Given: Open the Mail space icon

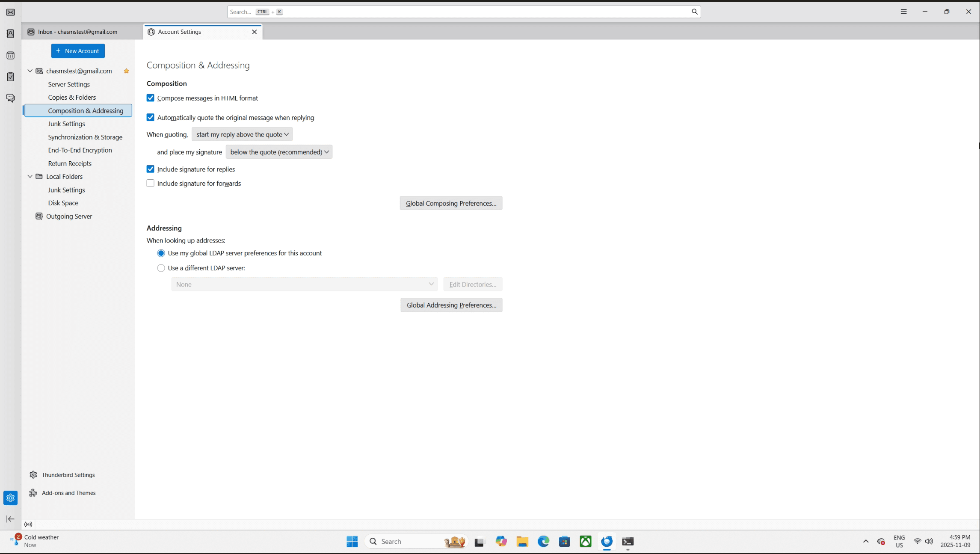Looking at the screenshot, I should pos(10,12).
